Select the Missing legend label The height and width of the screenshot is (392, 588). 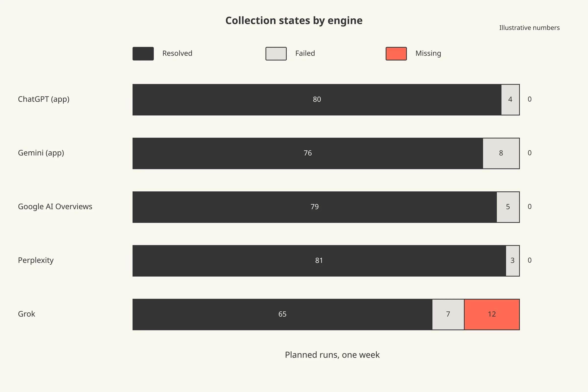coord(428,53)
